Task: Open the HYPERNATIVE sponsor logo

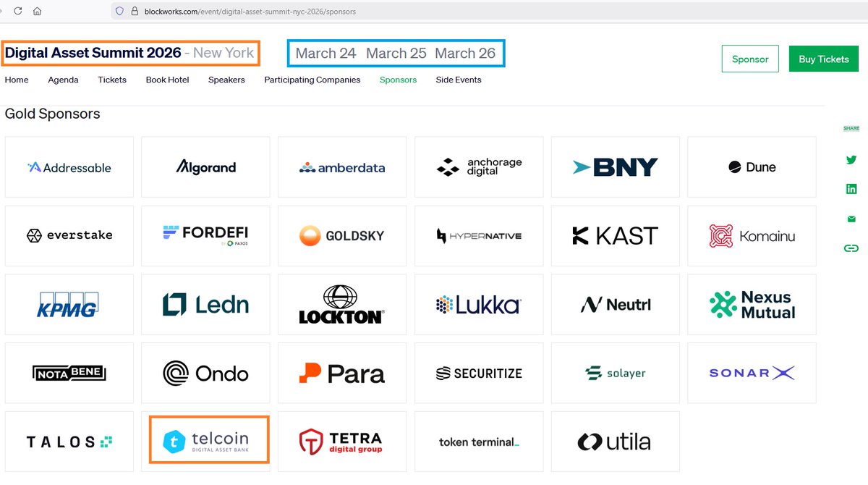Action: (x=479, y=235)
